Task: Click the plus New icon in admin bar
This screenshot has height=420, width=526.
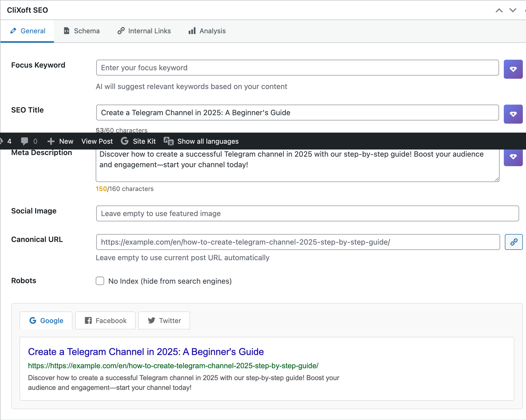Action: pyautogui.click(x=51, y=141)
